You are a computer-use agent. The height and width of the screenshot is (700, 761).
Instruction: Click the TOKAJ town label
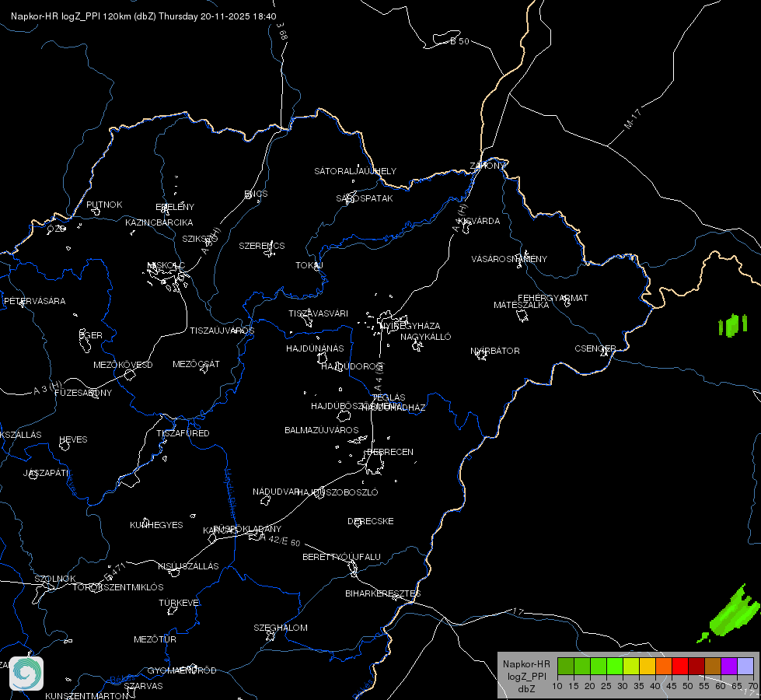(x=309, y=265)
